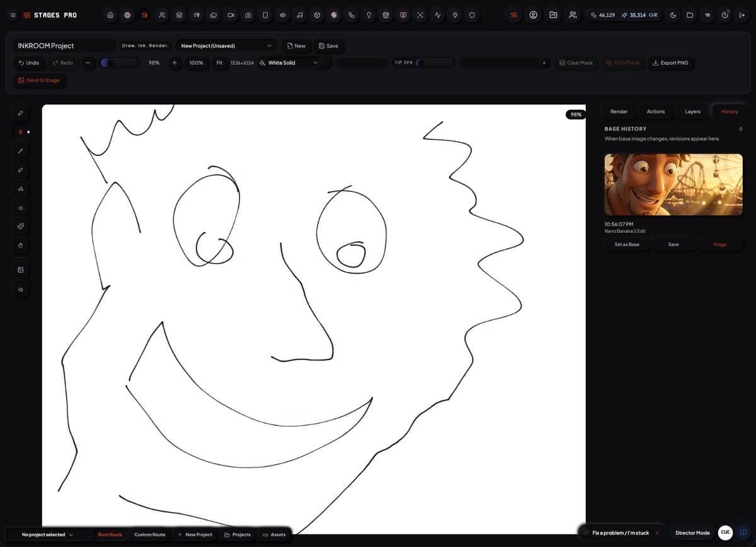Select the triangle shape tool in left toolbar
The image size is (756, 547).
pyautogui.click(x=20, y=189)
